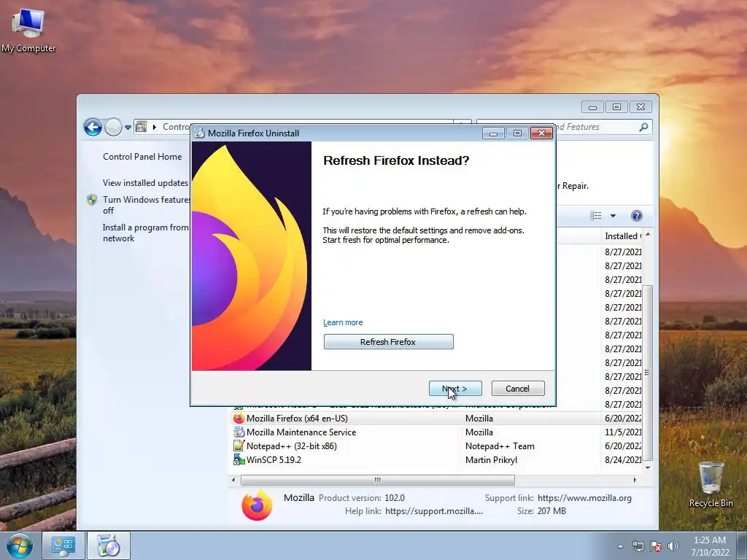Click the 11/5/2021 date for Maintenance Service

tap(623, 432)
